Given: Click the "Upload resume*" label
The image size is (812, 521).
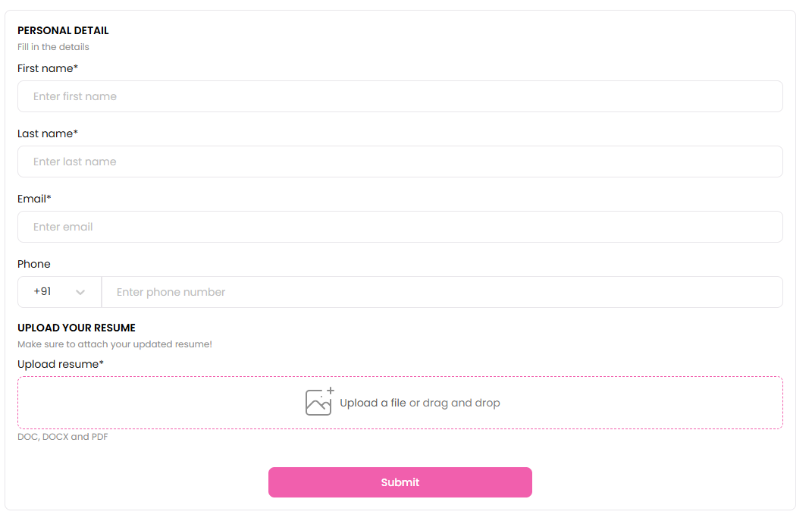Looking at the screenshot, I should [61, 364].
